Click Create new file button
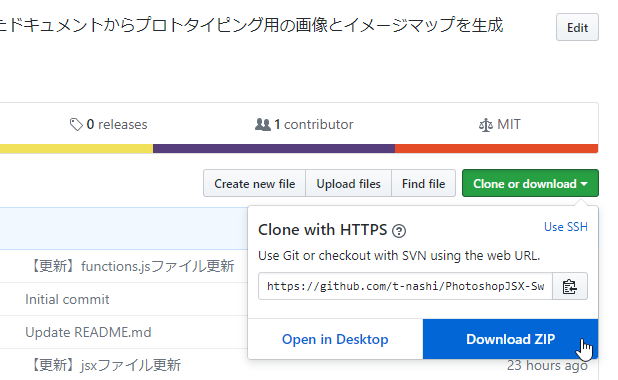The width and height of the screenshot is (618, 380). coord(254,183)
